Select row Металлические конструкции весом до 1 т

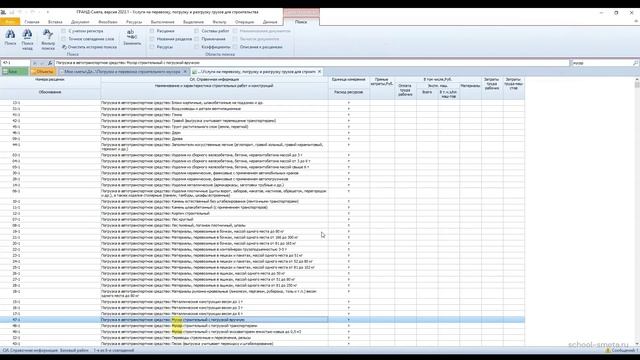coord(262,302)
